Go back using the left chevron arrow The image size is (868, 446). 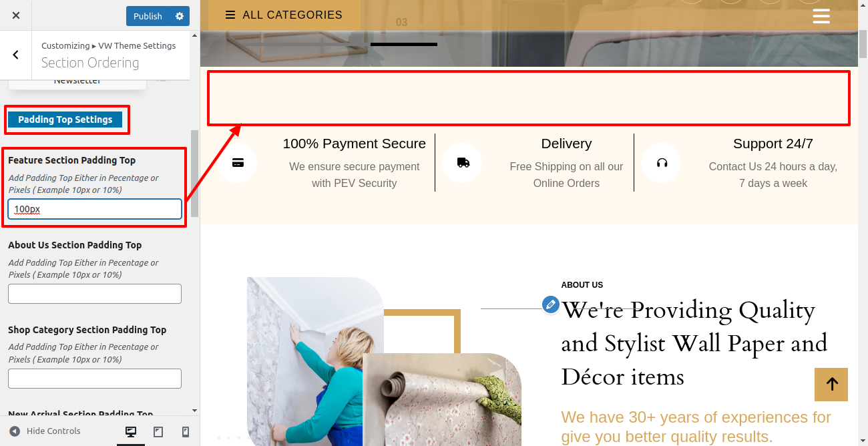coord(16,55)
